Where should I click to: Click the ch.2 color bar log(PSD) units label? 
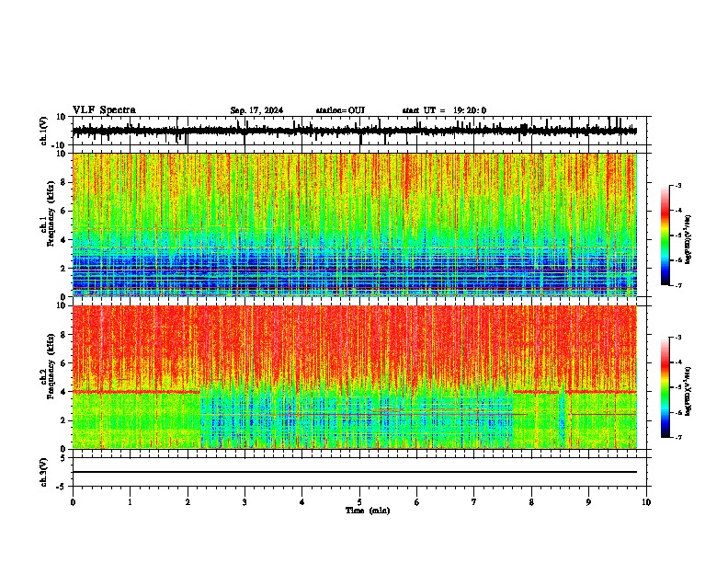pos(688,392)
